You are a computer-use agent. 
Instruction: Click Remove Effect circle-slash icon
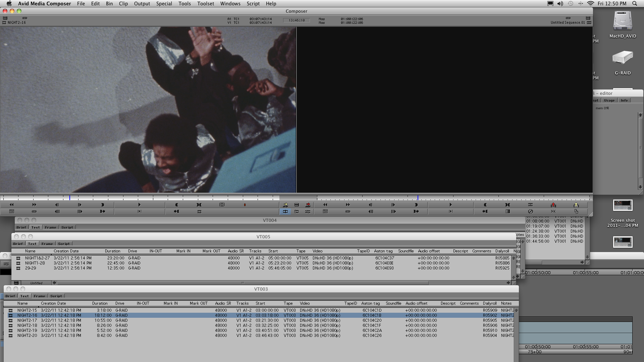coord(530,212)
